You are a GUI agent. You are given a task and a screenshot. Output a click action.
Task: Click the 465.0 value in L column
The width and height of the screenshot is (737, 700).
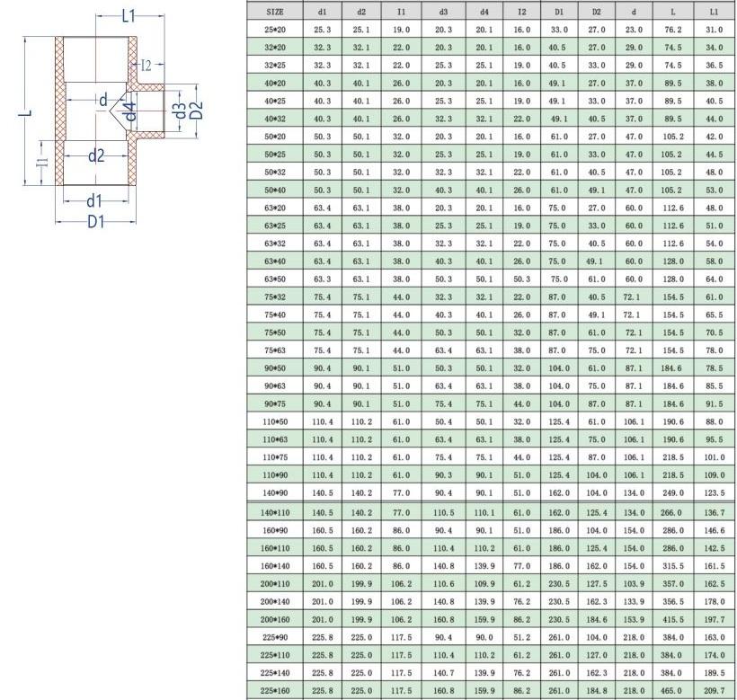point(670,688)
